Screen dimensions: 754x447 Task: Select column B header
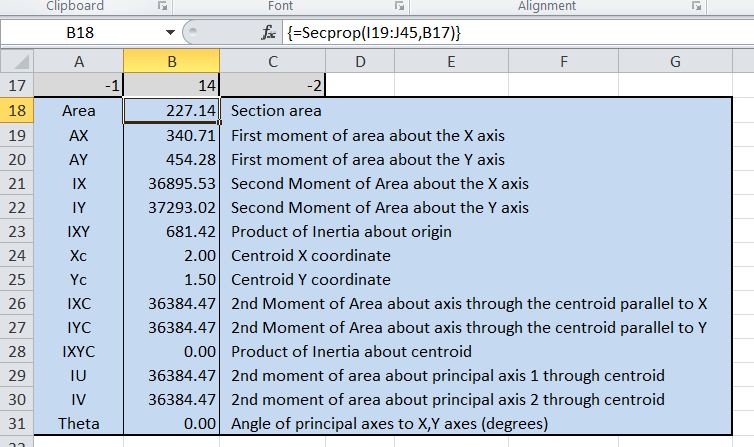point(171,62)
